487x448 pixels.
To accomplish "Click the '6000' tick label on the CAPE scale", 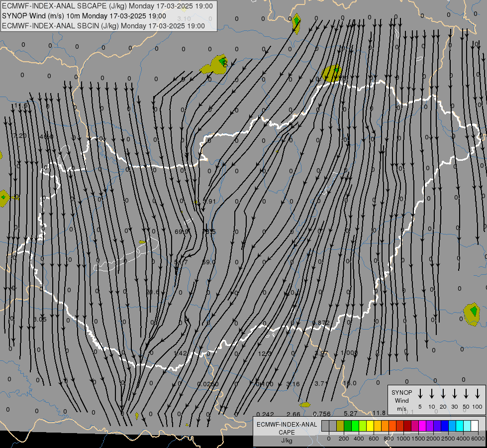I will 478,439.
